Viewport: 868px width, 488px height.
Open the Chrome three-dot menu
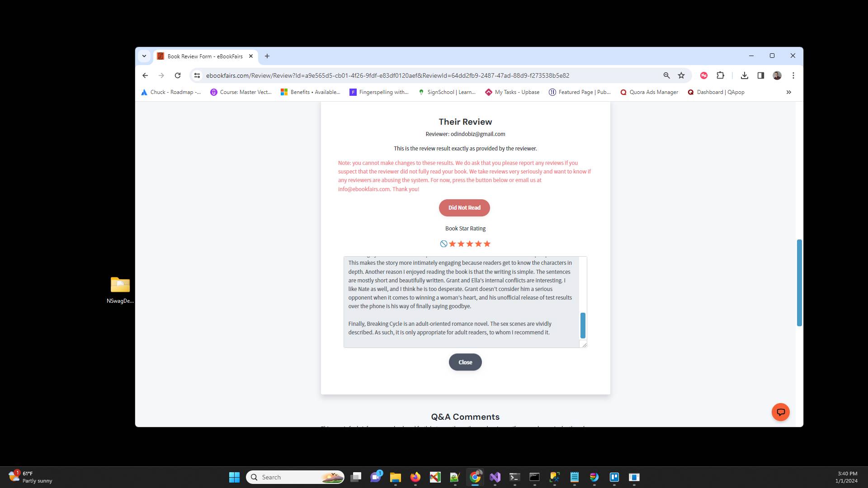(793, 75)
